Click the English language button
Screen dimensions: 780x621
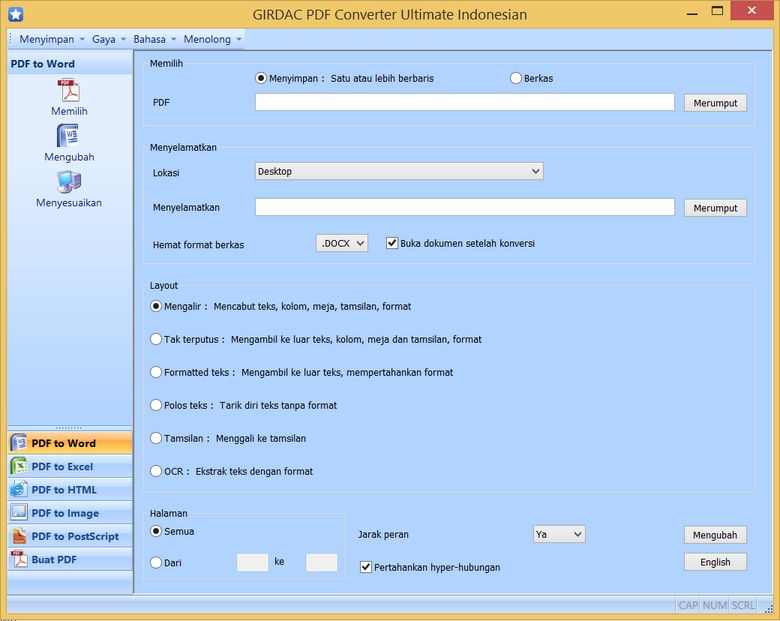click(x=715, y=562)
